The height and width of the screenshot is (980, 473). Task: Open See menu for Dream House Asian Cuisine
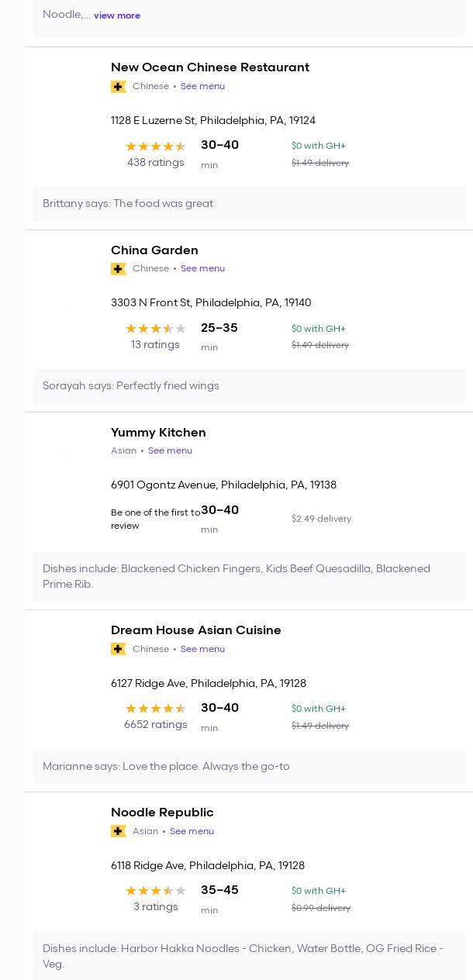[202, 649]
